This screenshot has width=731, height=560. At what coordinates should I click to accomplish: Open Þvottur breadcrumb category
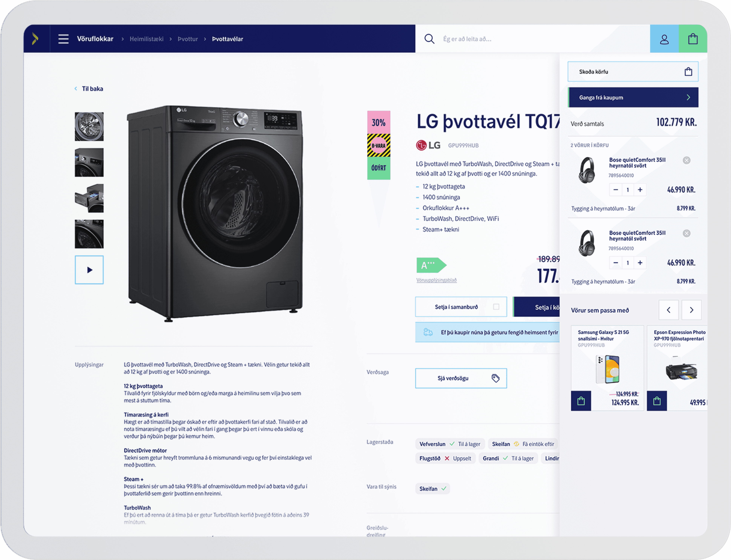point(187,39)
